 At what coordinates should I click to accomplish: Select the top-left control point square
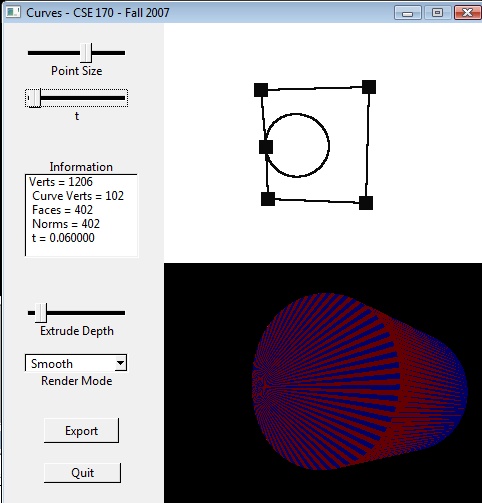[x=261, y=90]
